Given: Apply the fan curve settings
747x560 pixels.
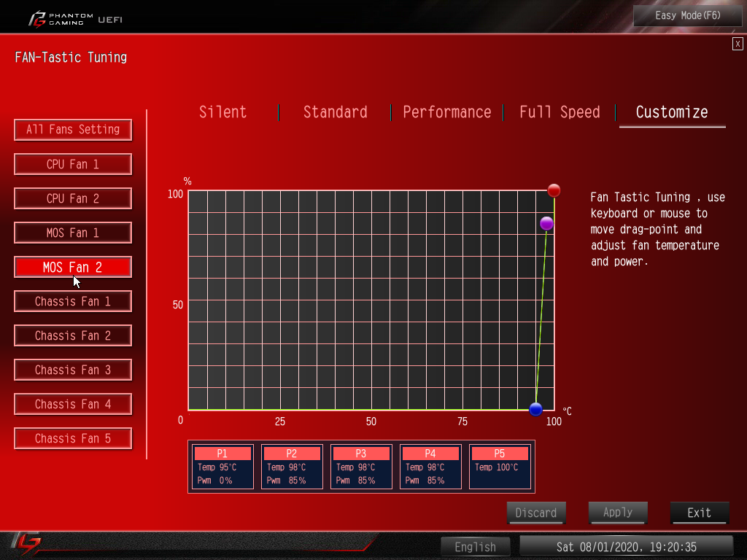Looking at the screenshot, I should (618, 513).
